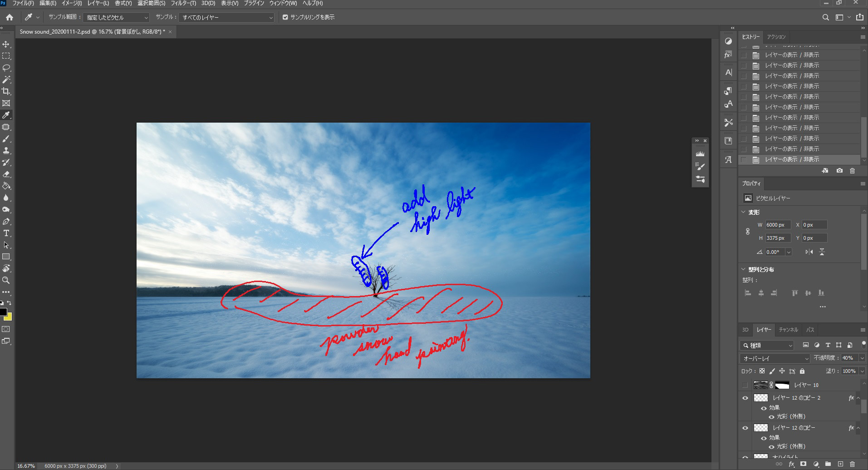Take new snapshot in History panel
The image size is (868, 470).
839,171
